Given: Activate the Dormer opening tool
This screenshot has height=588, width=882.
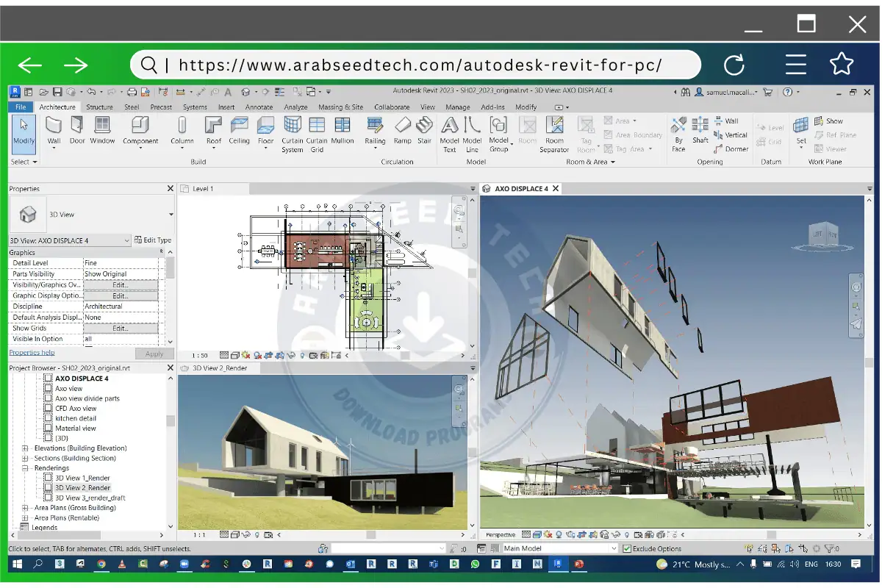Looking at the screenshot, I should (736, 148).
